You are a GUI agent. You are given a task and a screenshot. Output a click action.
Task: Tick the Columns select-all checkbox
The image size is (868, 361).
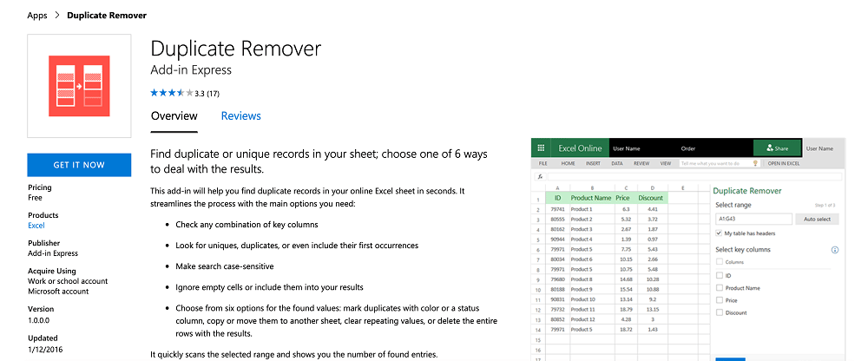click(x=719, y=262)
